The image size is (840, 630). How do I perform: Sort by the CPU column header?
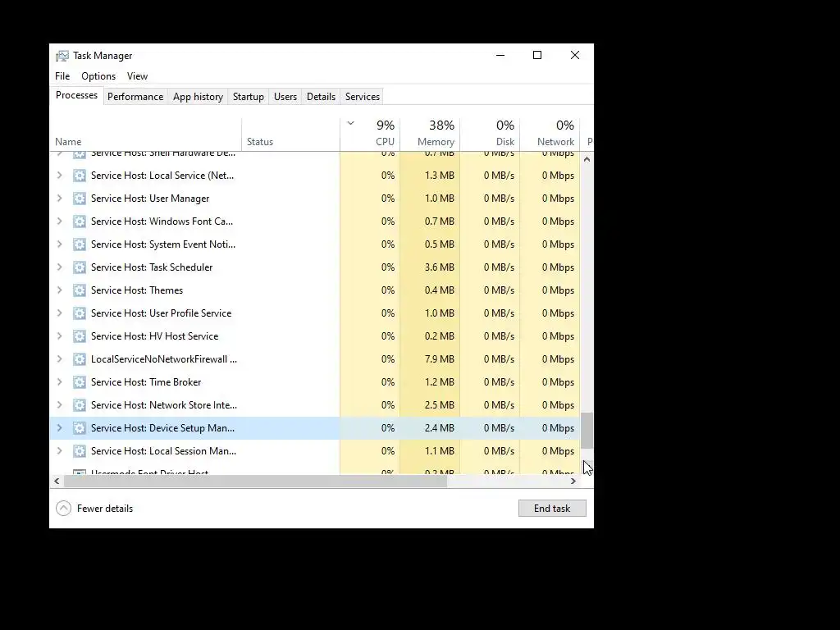[370, 134]
